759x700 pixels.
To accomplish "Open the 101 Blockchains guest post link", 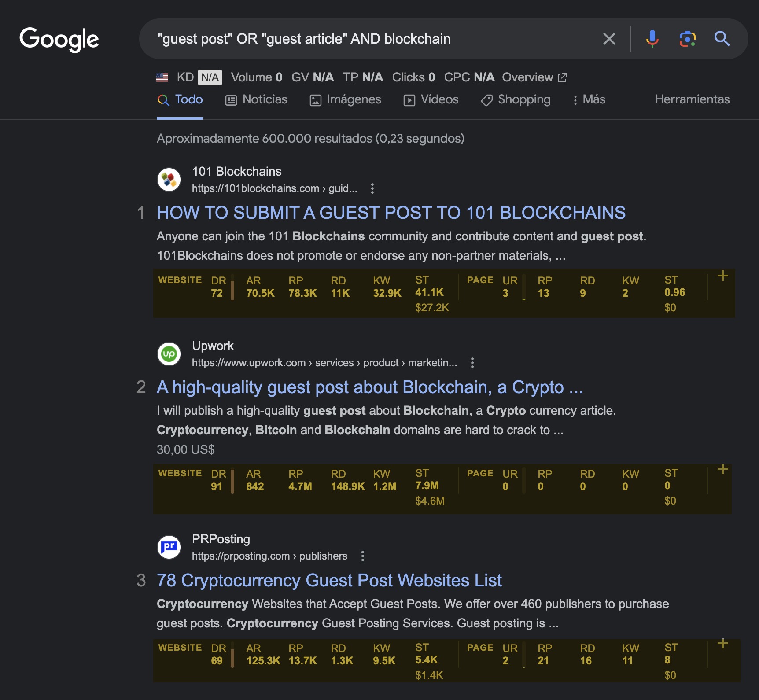I will [x=391, y=213].
